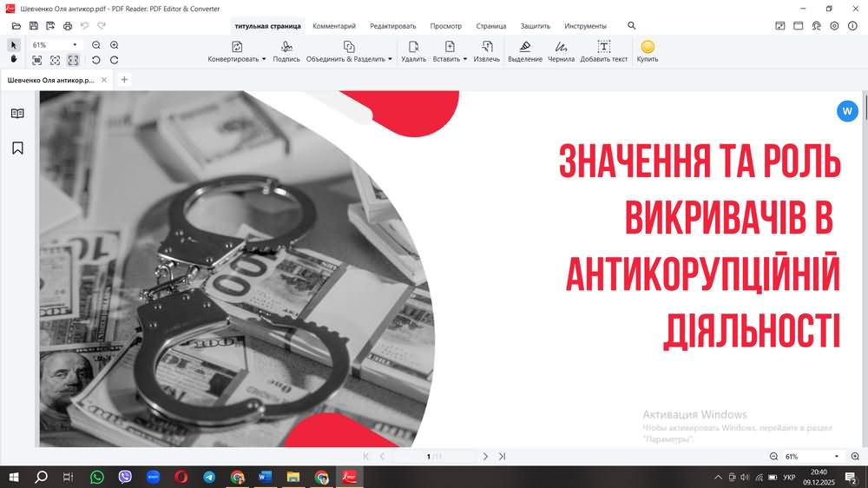This screenshot has height=488, width=868.
Task: Open the Просмотр ribbon tab
Action: click(445, 26)
